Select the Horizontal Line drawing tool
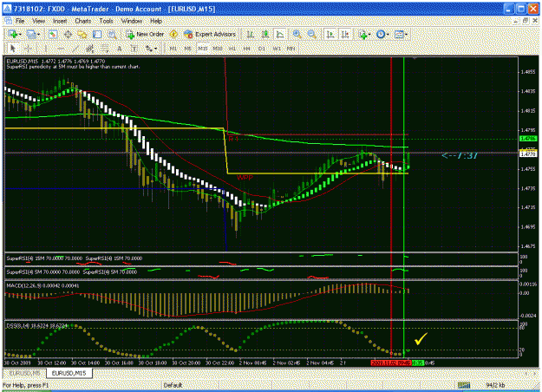542x392 pixels. point(61,49)
